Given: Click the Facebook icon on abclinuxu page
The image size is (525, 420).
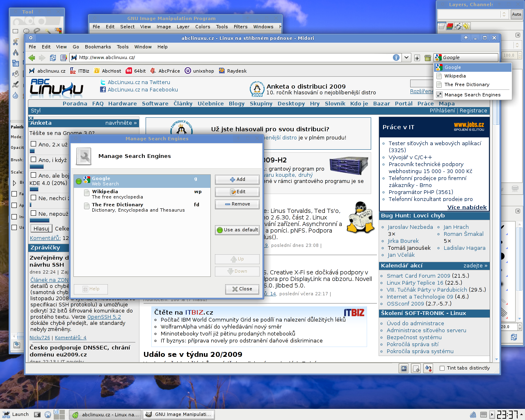Looking at the screenshot, I should [x=103, y=89].
